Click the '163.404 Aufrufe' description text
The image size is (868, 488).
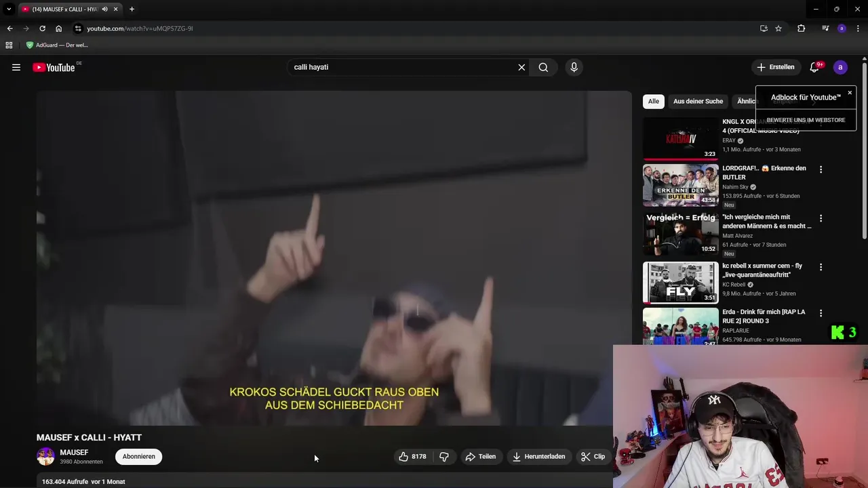pos(65,482)
